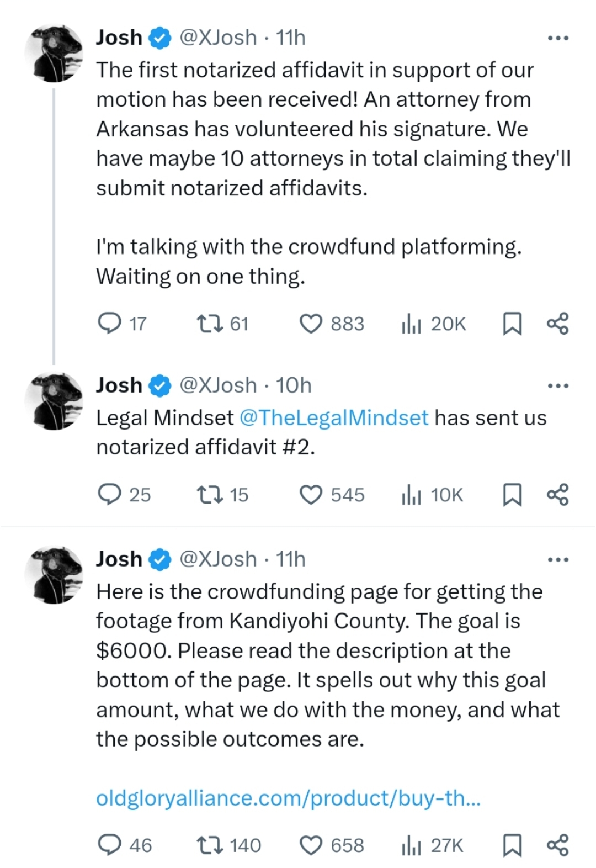This screenshot has width=596, height=868.
Task: Open the @TheLegalMindset profile mention
Action: click(334, 418)
